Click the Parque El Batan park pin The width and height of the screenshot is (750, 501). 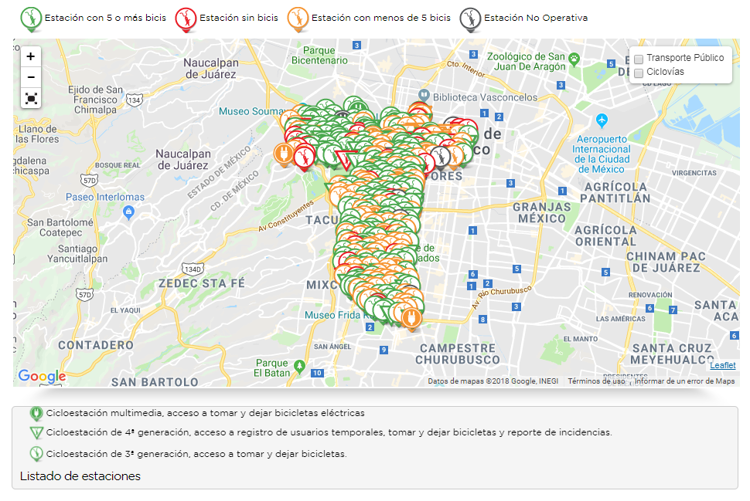[299, 367]
